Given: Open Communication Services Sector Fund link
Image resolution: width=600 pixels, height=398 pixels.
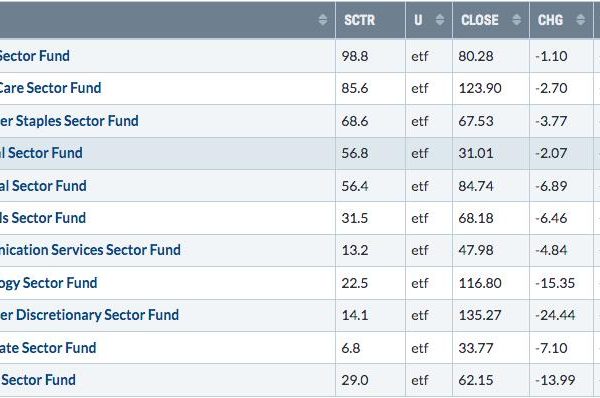Looking at the screenshot, I should [90, 250].
